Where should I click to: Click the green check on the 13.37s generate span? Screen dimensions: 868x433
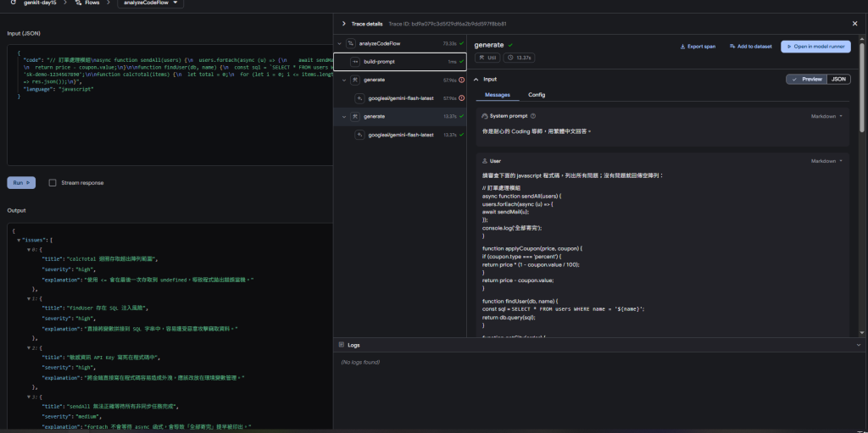(462, 116)
